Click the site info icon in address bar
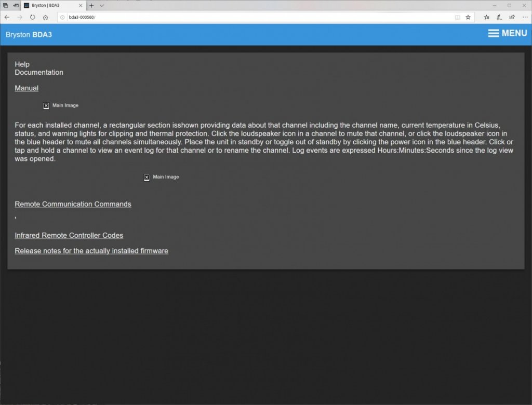 pos(62,17)
